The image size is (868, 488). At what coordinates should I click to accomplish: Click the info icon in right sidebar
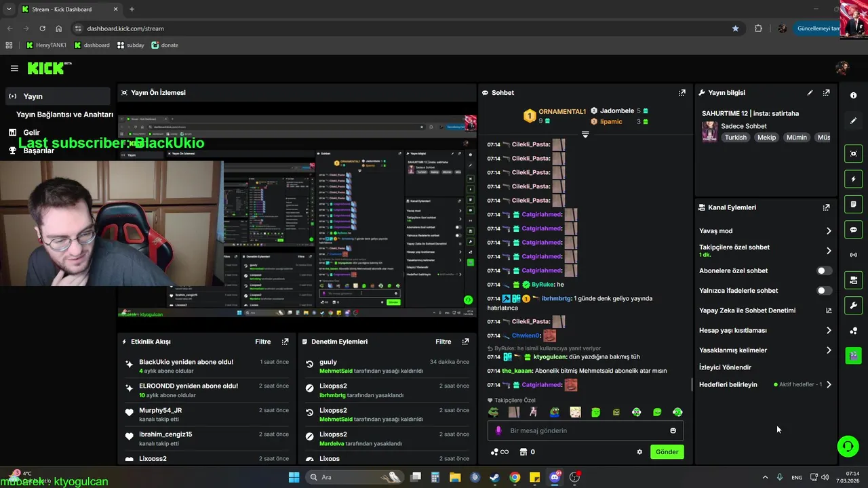pyautogui.click(x=853, y=96)
